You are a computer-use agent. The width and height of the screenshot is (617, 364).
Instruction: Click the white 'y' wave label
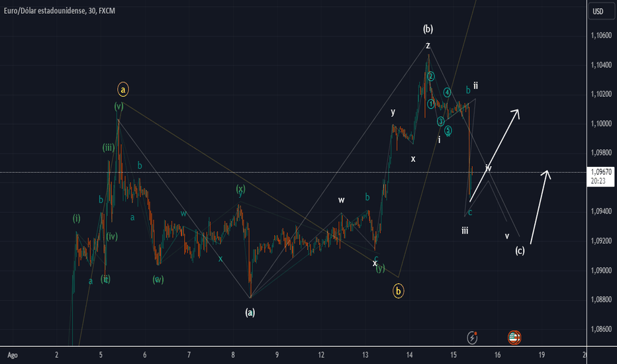click(x=393, y=112)
